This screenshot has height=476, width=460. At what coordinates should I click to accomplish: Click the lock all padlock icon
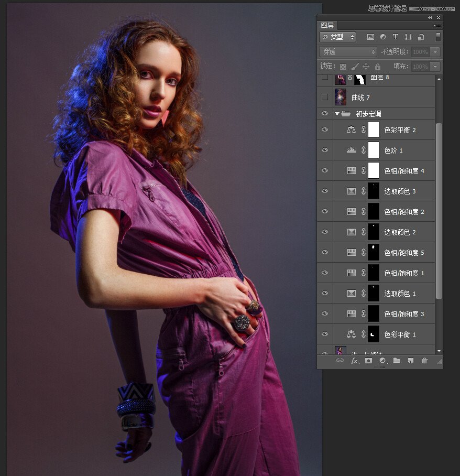point(378,67)
